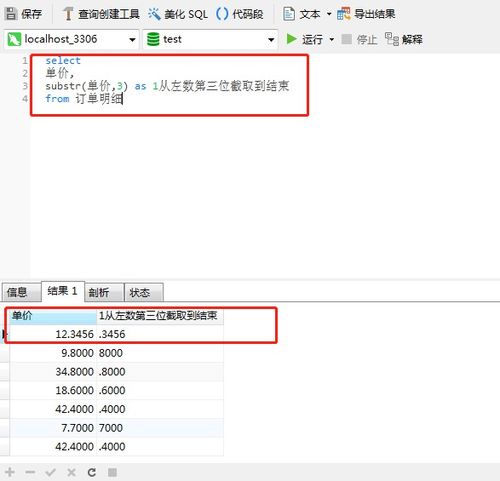Select the 结果 1 tab

coord(63,291)
